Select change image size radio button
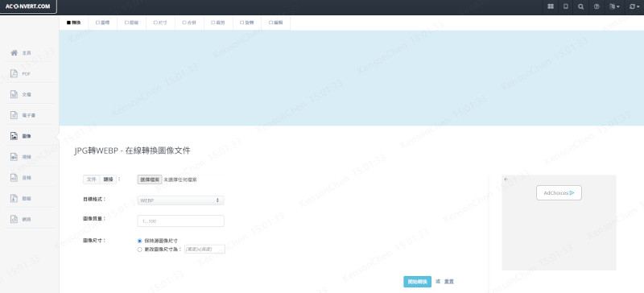 139,249
